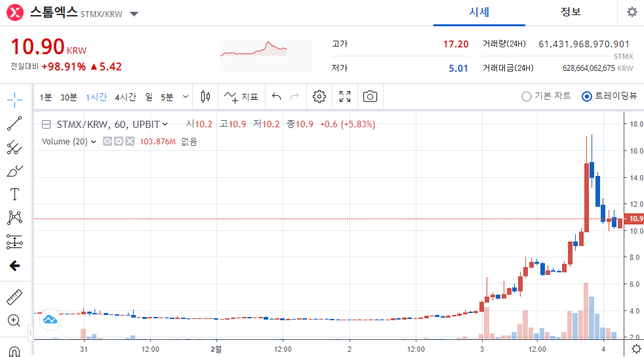Open Volume indicator settings gear
The image size is (644, 357).
(119, 141)
